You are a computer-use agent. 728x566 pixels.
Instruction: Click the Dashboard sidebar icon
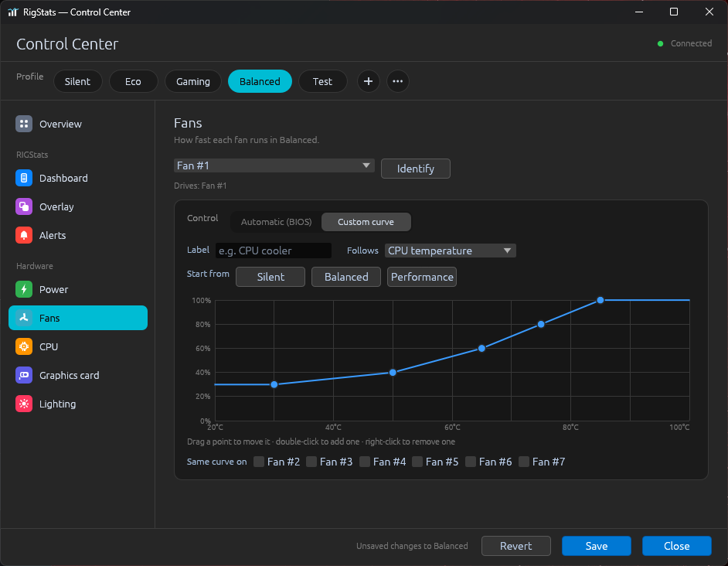(24, 178)
